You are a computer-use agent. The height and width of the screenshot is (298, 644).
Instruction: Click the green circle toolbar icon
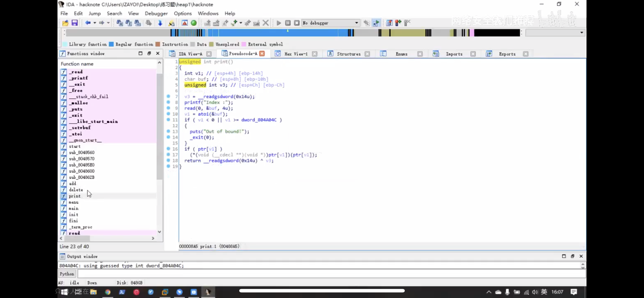point(194,23)
